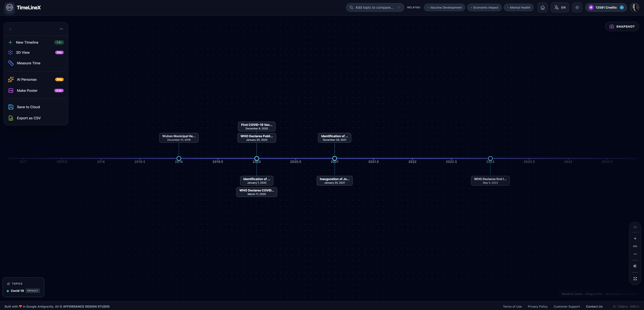Open the AI Personas feature

[27, 79]
